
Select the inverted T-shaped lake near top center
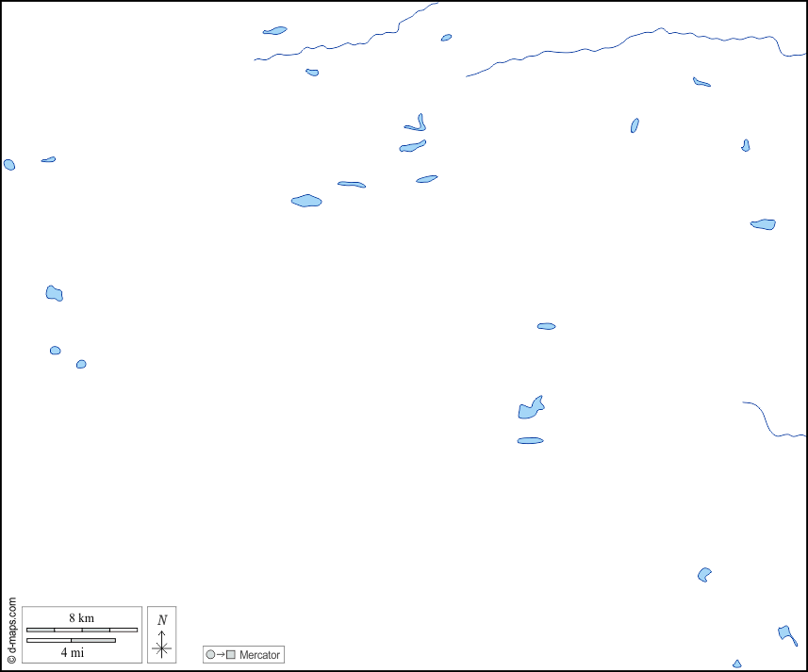(418, 125)
